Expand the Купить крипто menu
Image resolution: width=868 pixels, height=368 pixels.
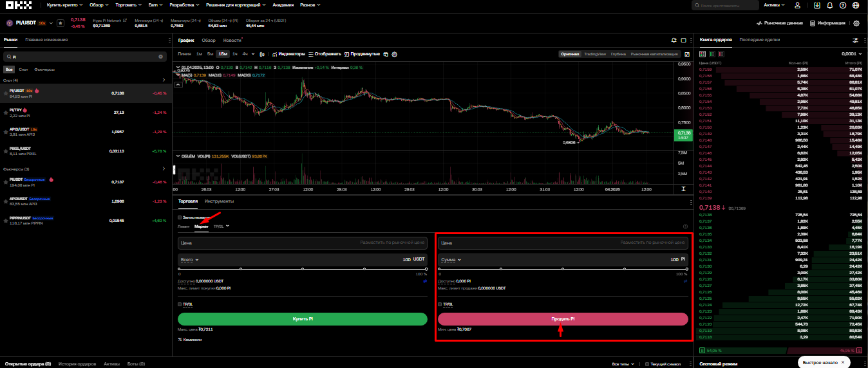point(64,5)
